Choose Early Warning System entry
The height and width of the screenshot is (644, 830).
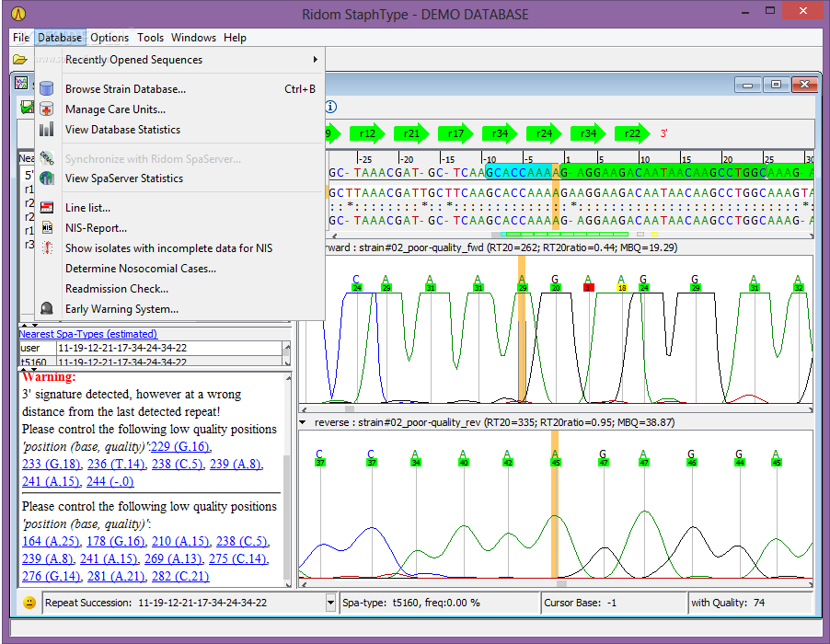point(180,309)
